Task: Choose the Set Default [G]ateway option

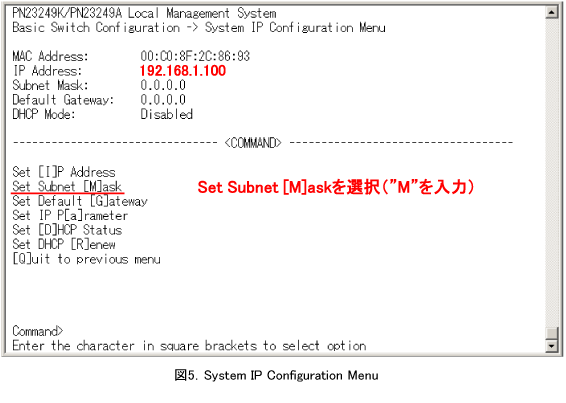Action: click(80, 201)
